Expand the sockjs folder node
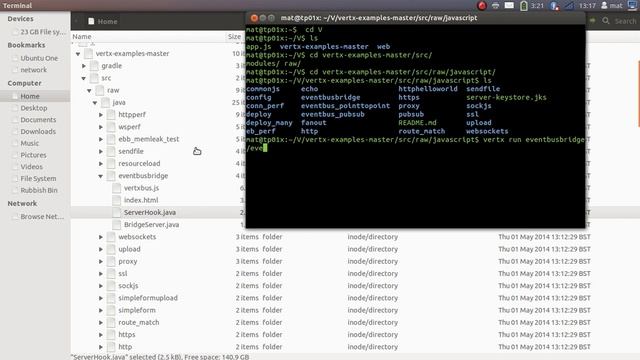640x360 pixels. point(101,286)
